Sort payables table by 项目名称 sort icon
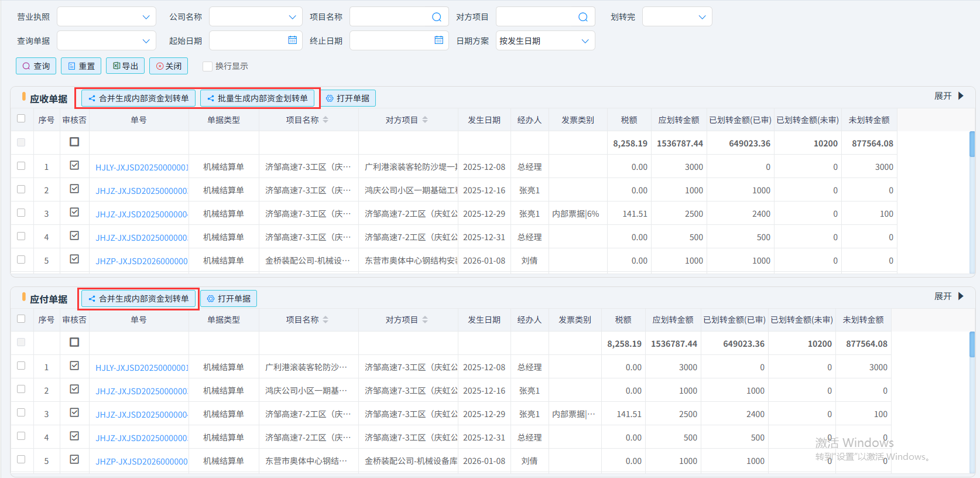Viewport: 980px width, 478px height. pos(325,320)
